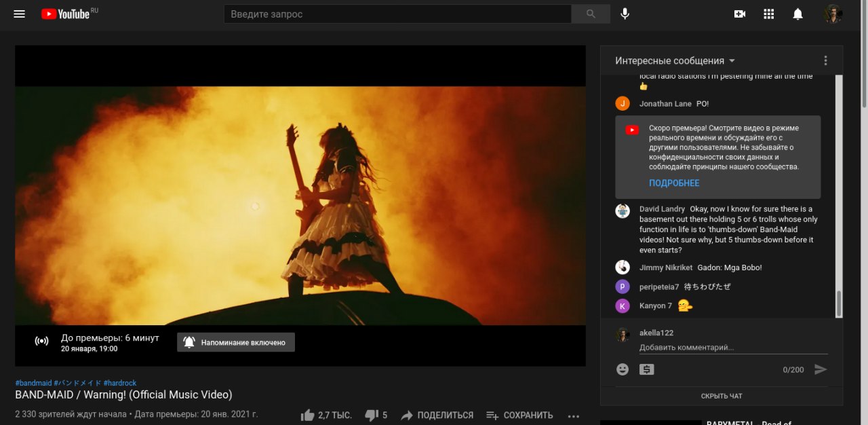Image resolution: width=868 pixels, height=425 pixels.
Task: Click Kanyon 7's avatar
Action: click(623, 306)
